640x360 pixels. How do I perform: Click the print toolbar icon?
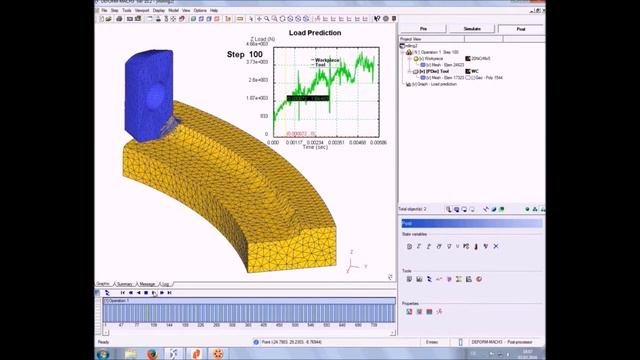pos(119,19)
